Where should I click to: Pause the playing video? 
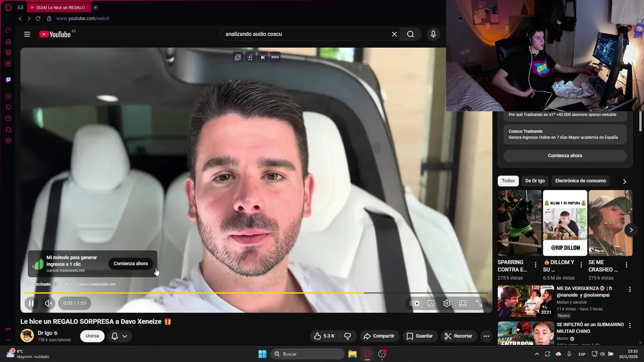pyautogui.click(x=31, y=303)
